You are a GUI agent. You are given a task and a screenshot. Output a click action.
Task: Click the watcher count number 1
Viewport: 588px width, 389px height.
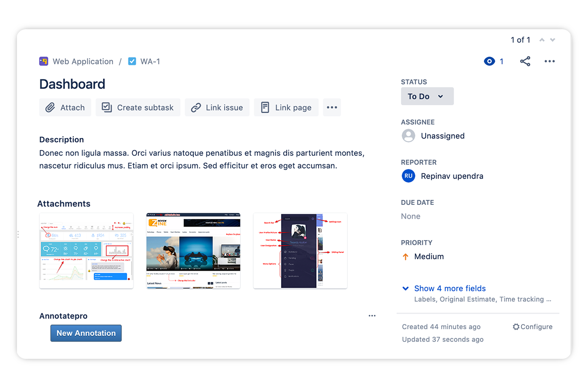click(x=501, y=61)
